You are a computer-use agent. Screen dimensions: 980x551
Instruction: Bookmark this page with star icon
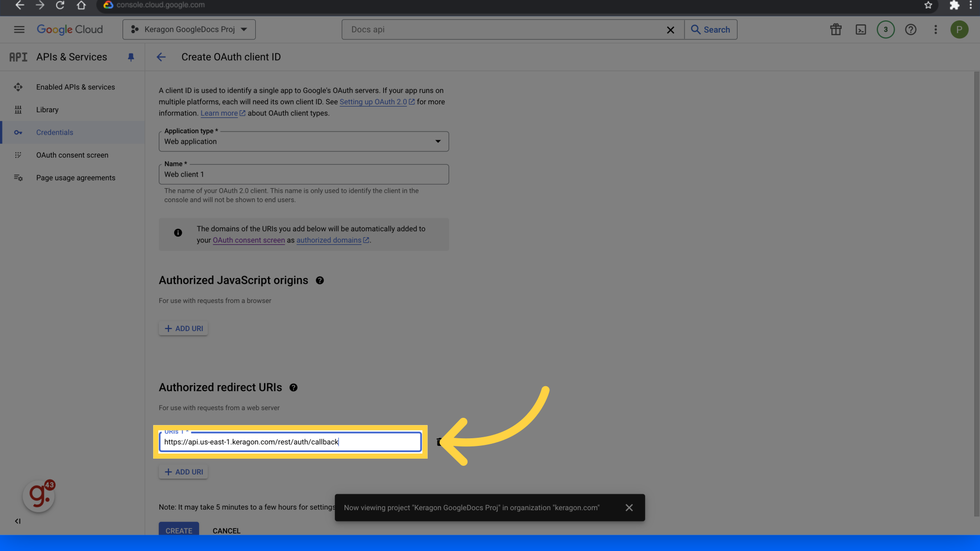928,5
